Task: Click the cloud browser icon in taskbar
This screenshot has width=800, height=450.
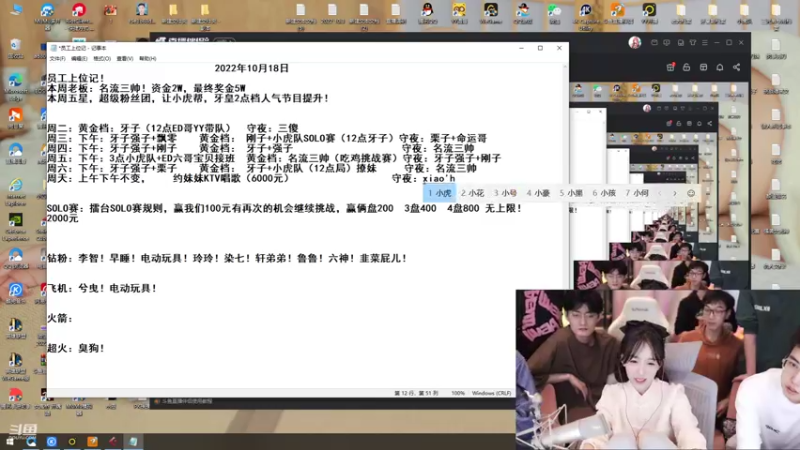Action: click(31, 441)
